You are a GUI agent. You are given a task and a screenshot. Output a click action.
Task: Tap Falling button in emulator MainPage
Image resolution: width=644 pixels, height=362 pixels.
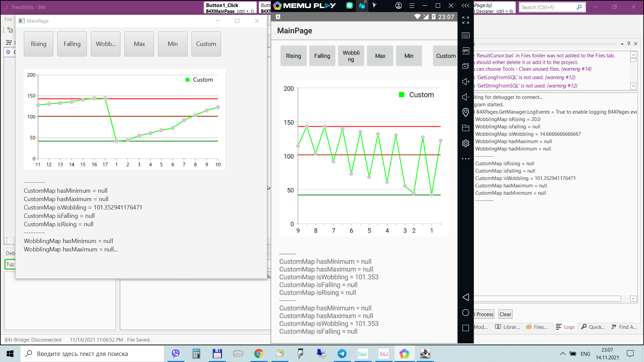[322, 56]
